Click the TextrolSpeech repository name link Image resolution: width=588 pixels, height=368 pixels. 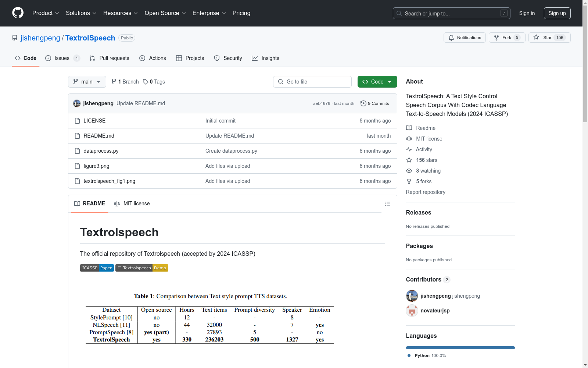point(90,38)
